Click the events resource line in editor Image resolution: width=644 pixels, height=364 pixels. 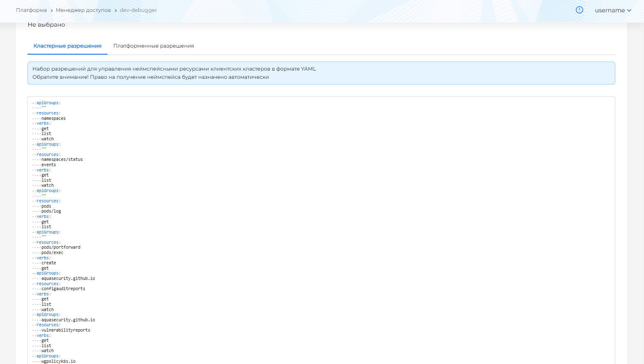point(48,165)
